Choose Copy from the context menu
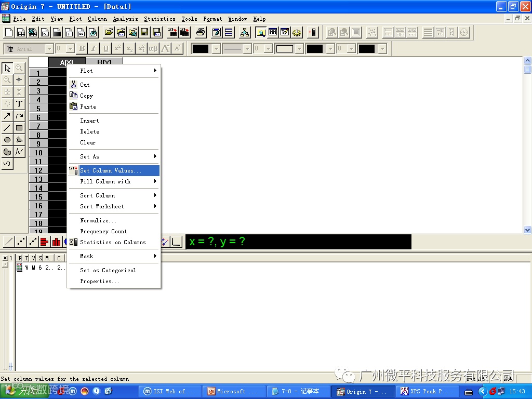The width and height of the screenshot is (532, 399). coord(114,96)
